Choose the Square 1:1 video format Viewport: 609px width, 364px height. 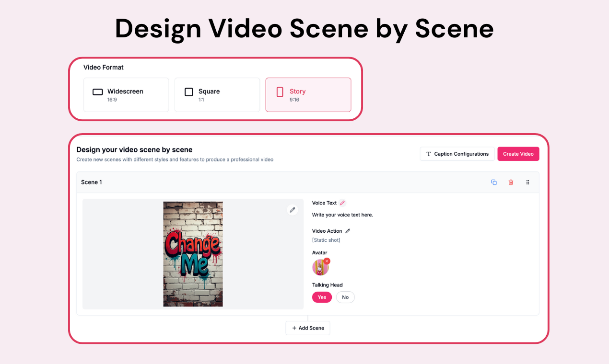217,95
